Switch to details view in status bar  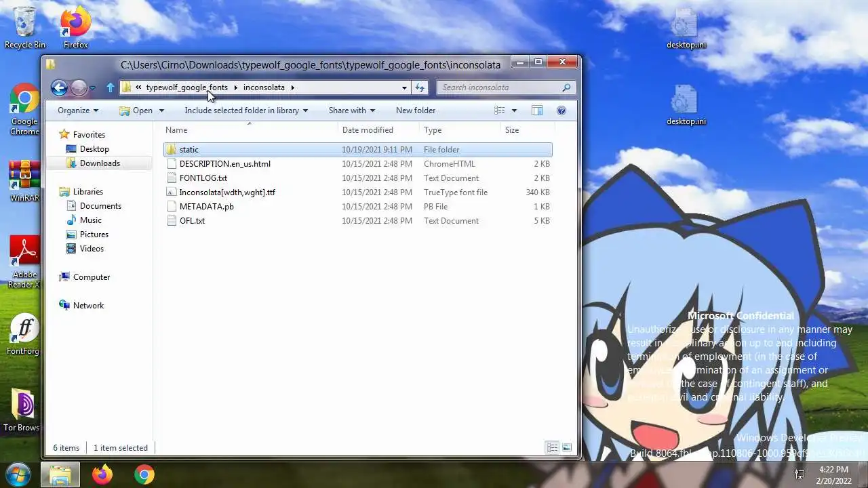click(553, 447)
